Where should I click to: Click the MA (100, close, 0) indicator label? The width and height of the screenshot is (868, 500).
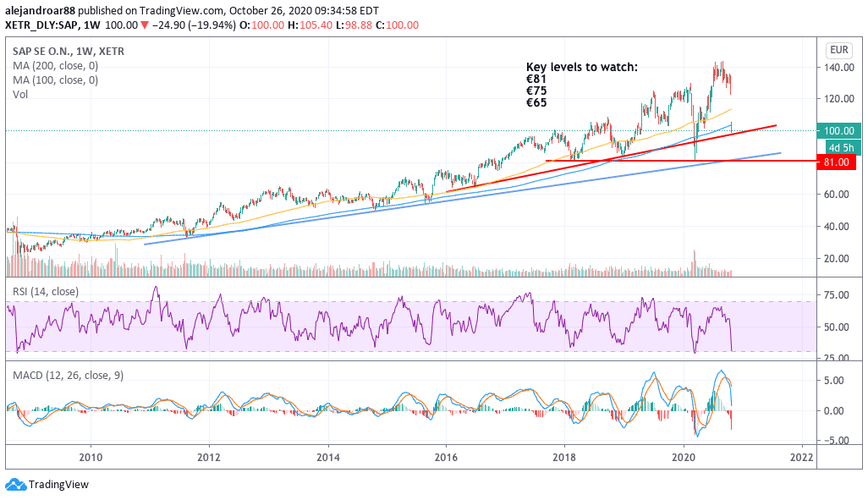pos(55,80)
